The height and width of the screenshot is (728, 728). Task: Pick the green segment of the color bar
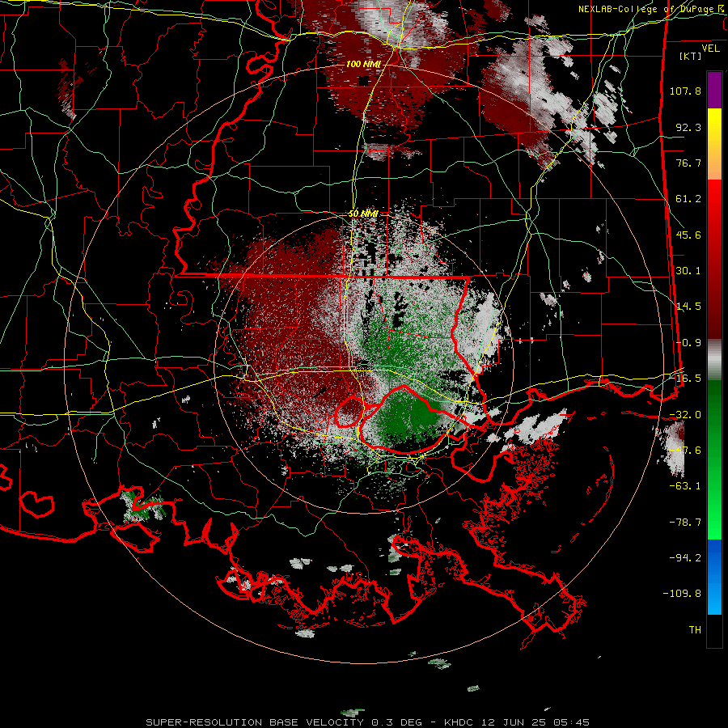click(x=714, y=459)
